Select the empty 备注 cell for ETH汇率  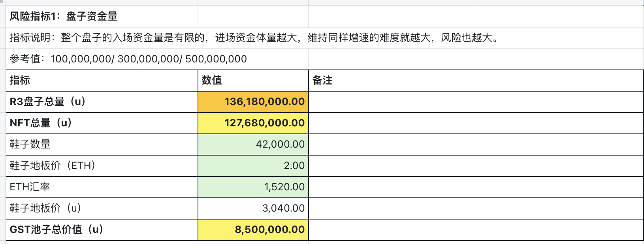476,187
